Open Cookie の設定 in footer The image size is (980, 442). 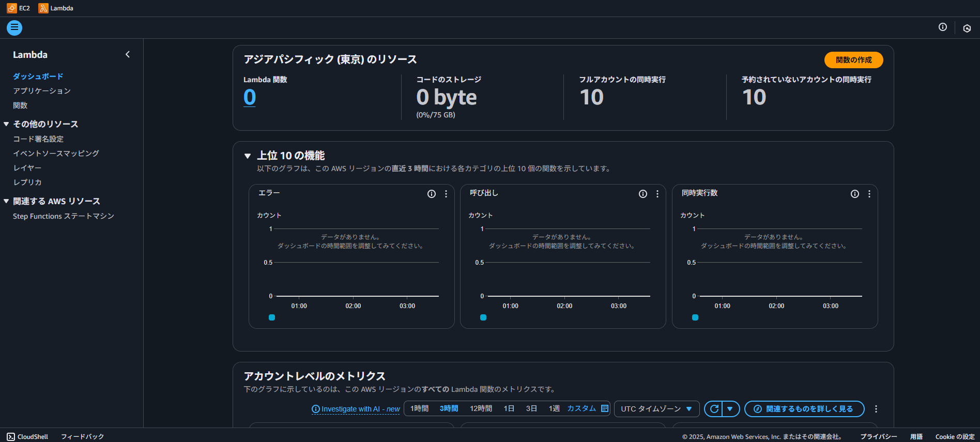[955, 437]
